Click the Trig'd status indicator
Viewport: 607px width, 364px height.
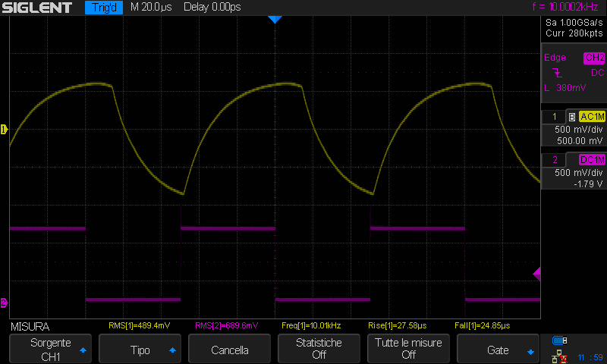click(x=104, y=8)
